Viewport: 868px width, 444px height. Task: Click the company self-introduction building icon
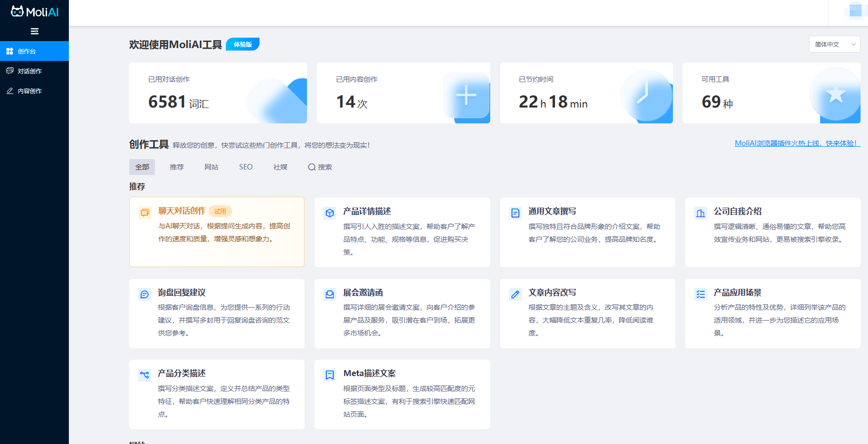(700, 213)
